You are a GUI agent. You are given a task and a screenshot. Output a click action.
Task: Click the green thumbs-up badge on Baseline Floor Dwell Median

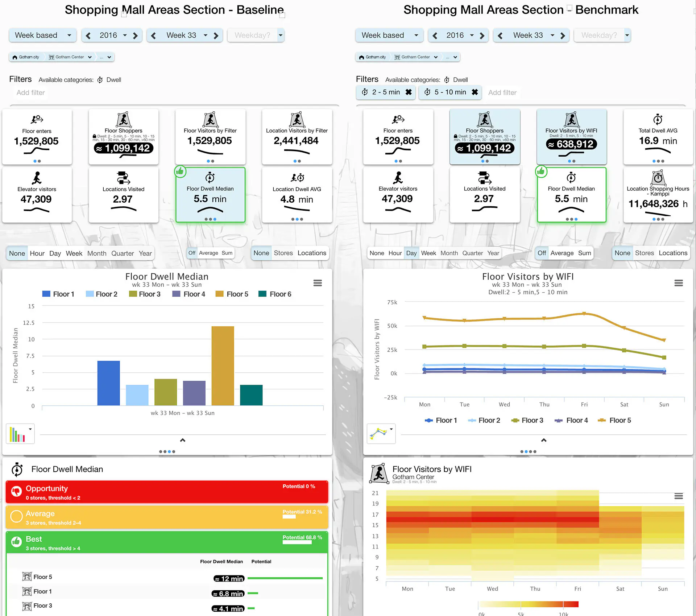click(x=180, y=171)
